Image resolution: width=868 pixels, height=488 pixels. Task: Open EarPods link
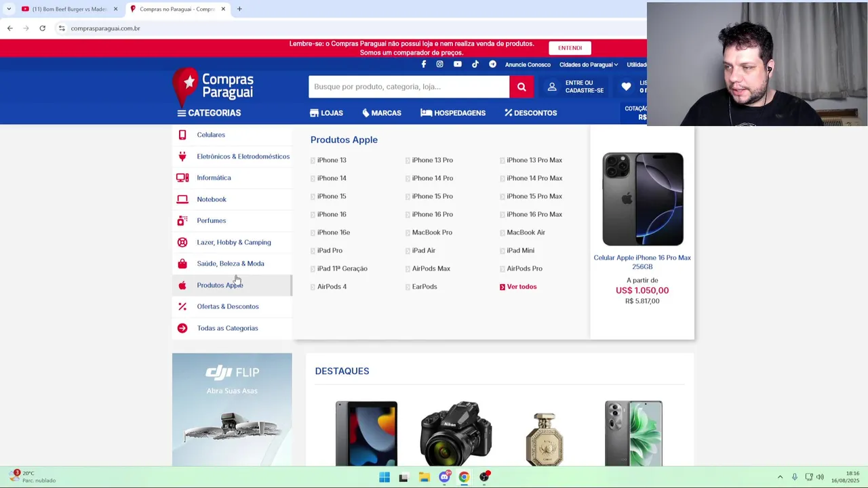[x=425, y=287]
